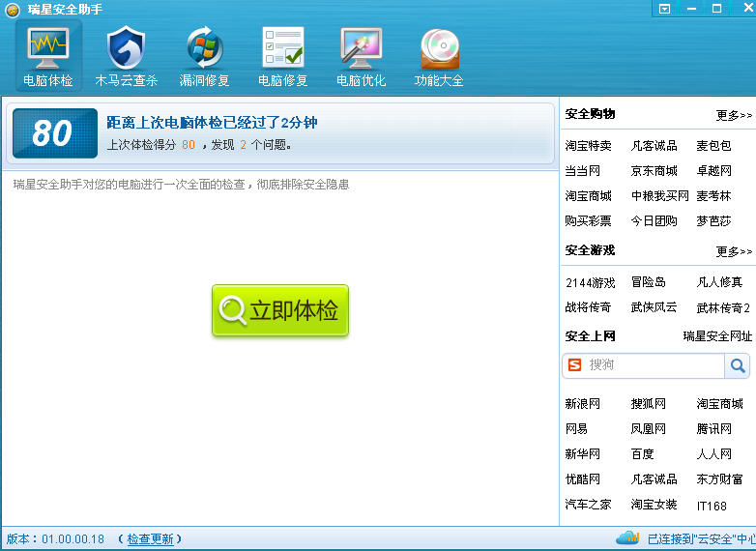Viewport: 756px width, 551px height.
Task: Open the title bar dropdown menu button
Action: pyautogui.click(x=664, y=9)
